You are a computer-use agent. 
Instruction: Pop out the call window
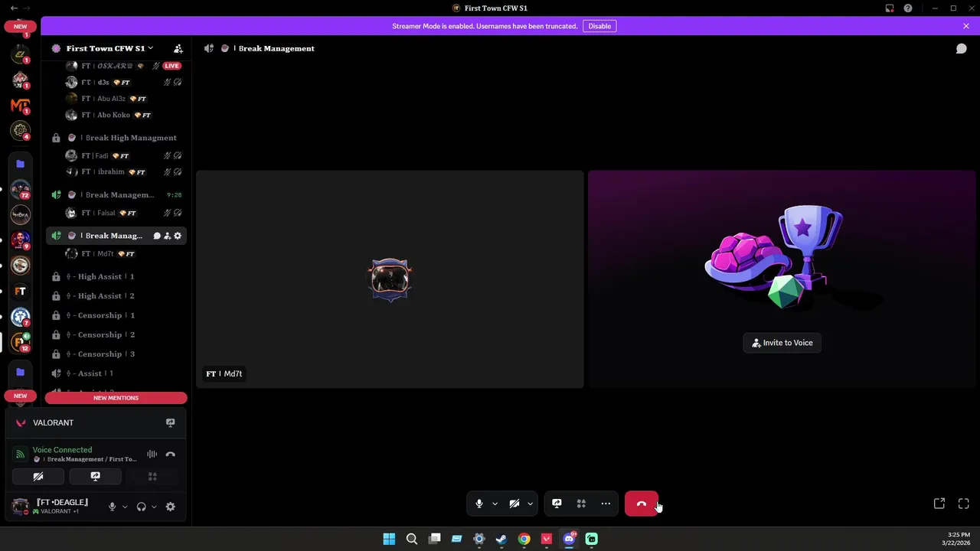pos(939,504)
